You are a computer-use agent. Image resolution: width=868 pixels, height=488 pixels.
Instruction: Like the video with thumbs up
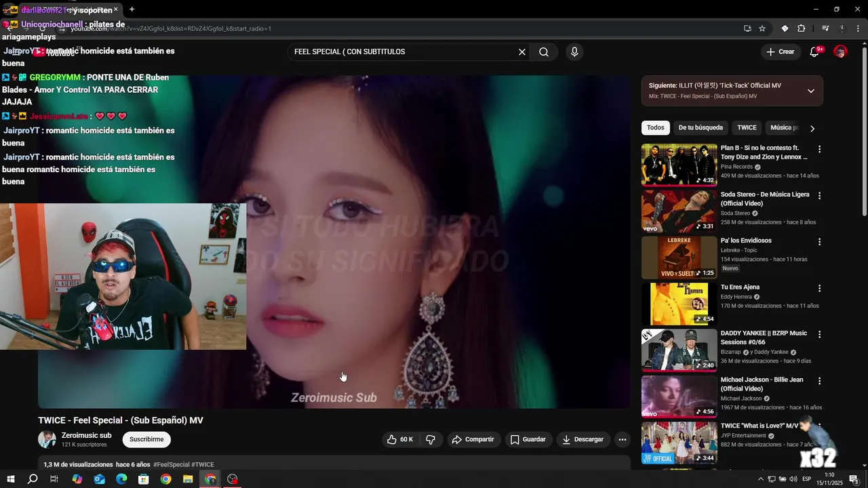tap(400, 439)
